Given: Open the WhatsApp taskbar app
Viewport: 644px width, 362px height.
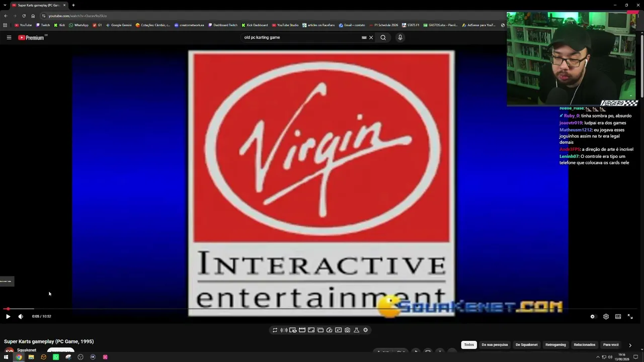Looking at the screenshot, I should 56,357.
